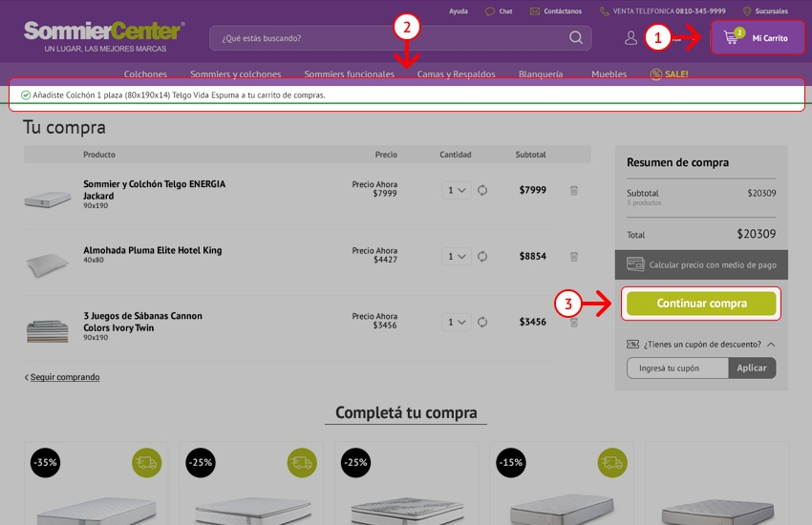Open the Sommiers funcionales menu
The height and width of the screenshot is (525, 812).
(350, 73)
